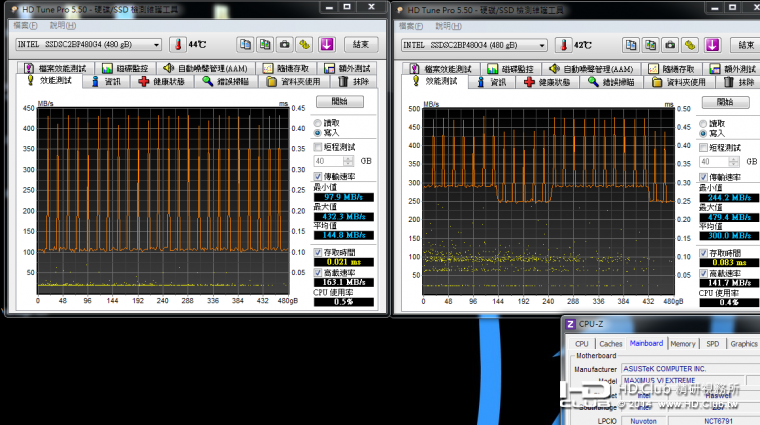Click the purple down-arrow icon in right window
The image size is (760, 425).
[x=712, y=45]
